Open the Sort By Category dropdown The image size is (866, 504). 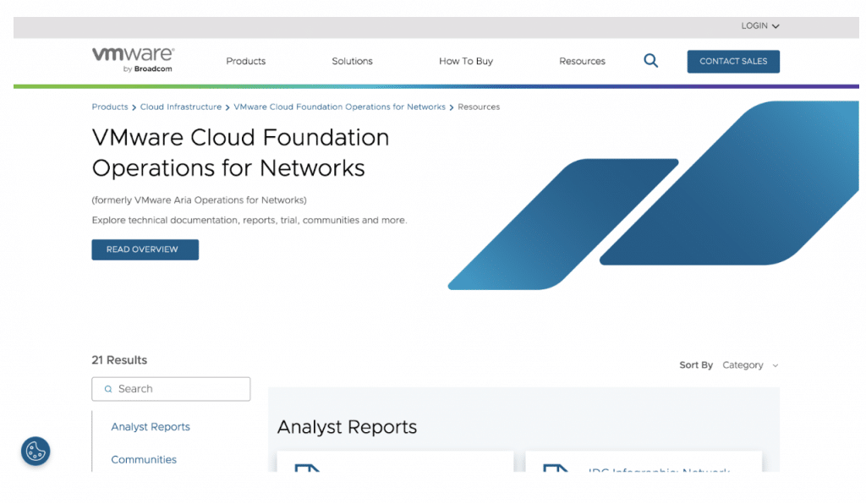(743, 365)
